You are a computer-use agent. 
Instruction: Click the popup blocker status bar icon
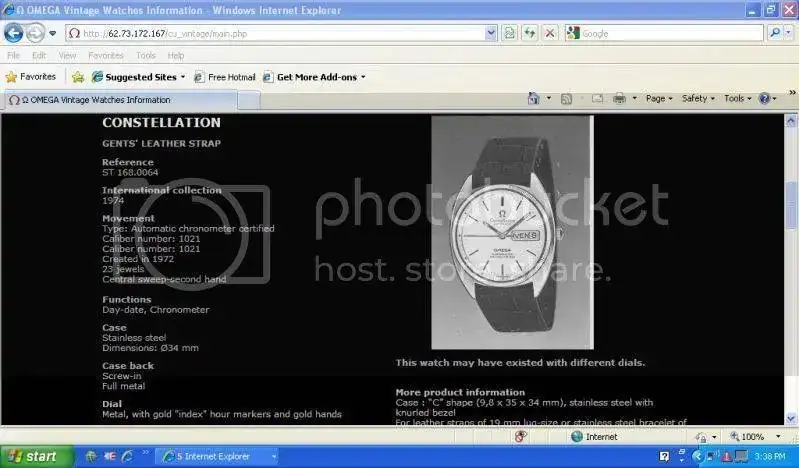point(520,436)
